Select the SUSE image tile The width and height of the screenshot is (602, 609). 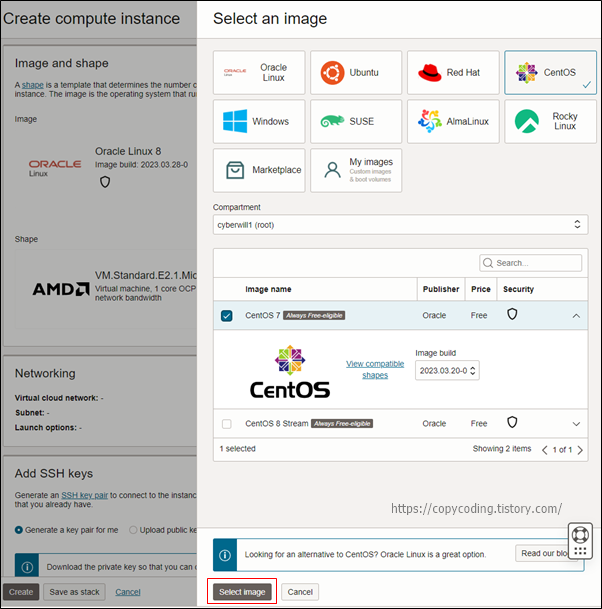356,122
